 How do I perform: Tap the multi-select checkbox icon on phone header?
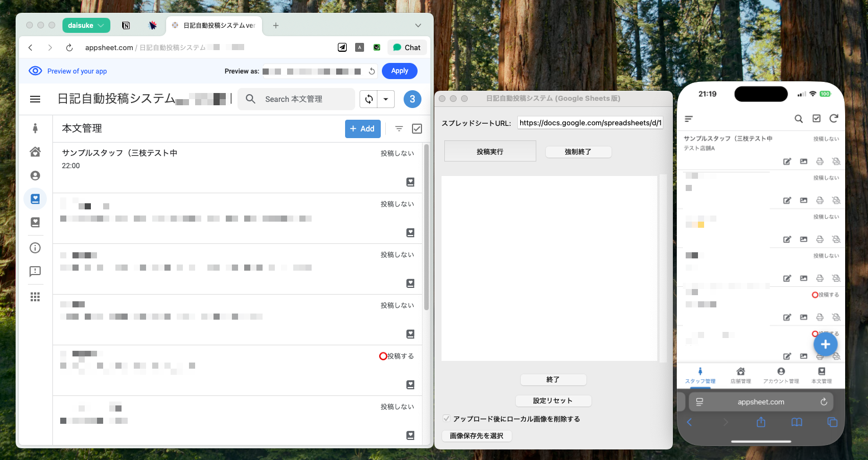click(816, 119)
